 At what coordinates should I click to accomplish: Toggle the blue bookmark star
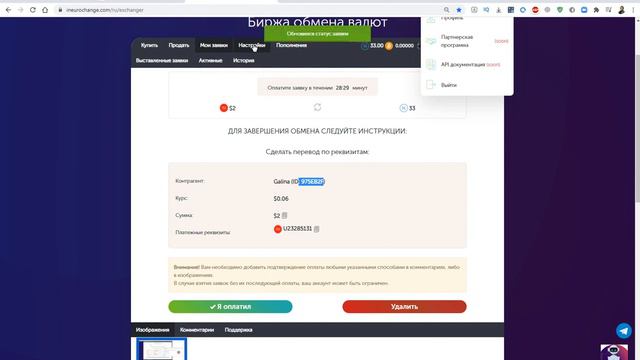pyautogui.click(x=459, y=10)
